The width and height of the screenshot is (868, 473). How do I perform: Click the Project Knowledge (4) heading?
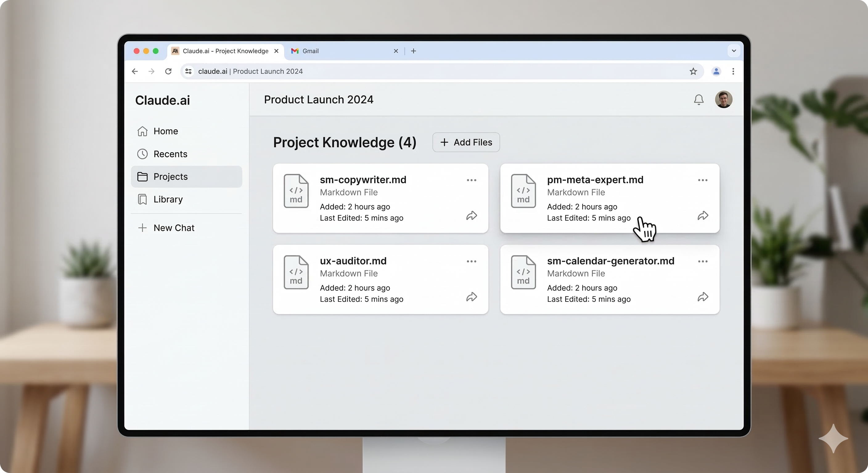(345, 142)
